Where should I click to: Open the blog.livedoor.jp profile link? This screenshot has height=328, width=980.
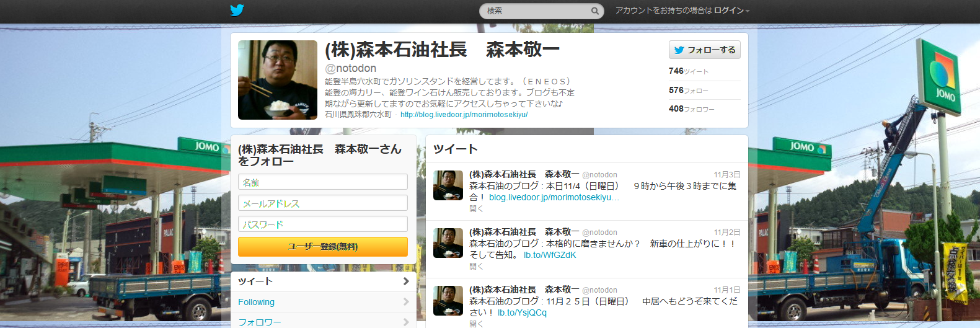coord(464,115)
